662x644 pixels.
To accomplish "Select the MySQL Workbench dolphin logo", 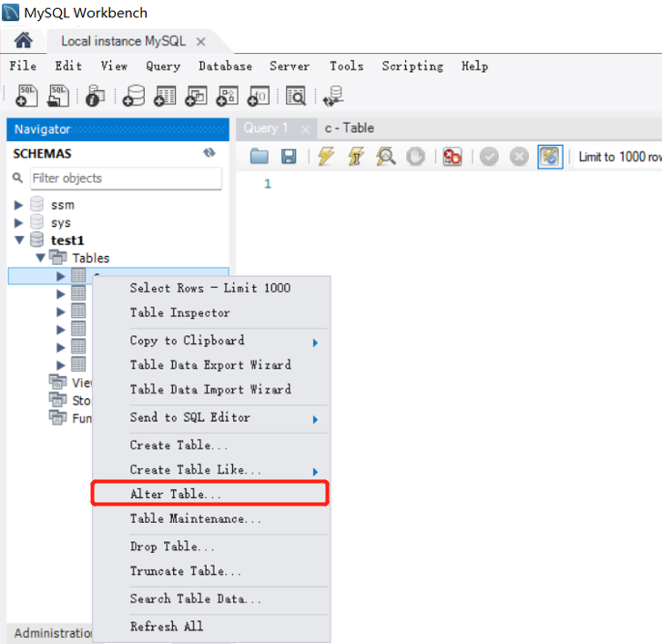I will 11,12.
